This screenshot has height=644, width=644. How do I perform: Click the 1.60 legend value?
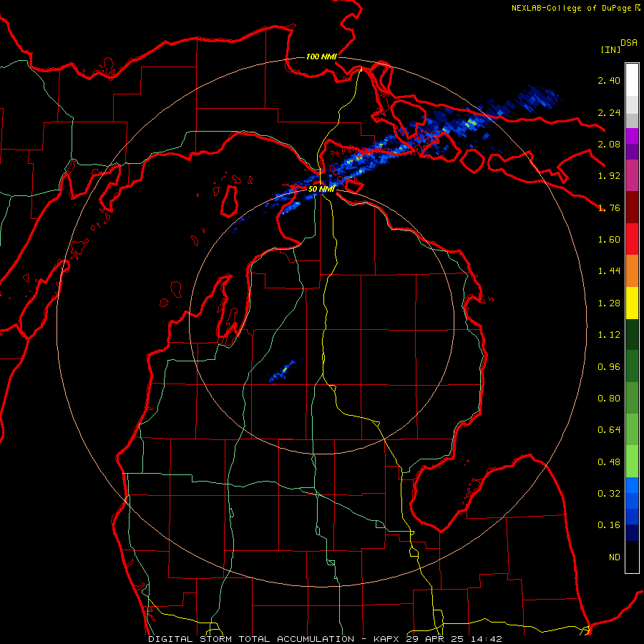pos(609,240)
